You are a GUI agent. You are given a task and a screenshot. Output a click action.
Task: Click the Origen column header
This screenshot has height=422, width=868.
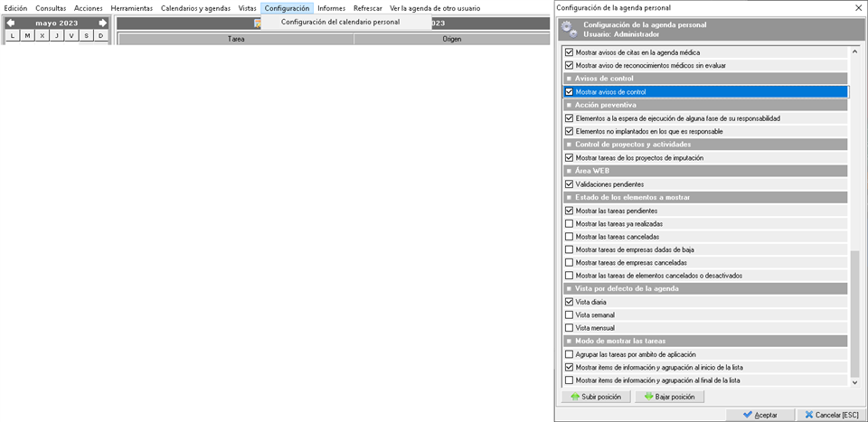coord(452,39)
